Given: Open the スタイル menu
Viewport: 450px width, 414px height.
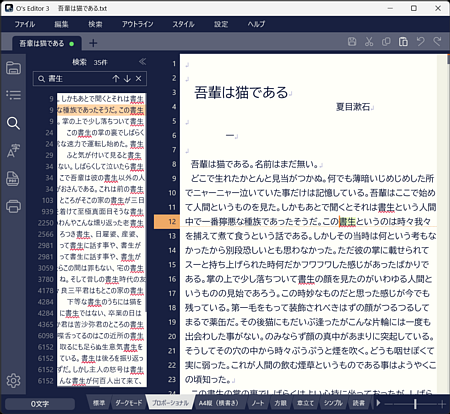Looking at the screenshot, I should coord(183,24).
